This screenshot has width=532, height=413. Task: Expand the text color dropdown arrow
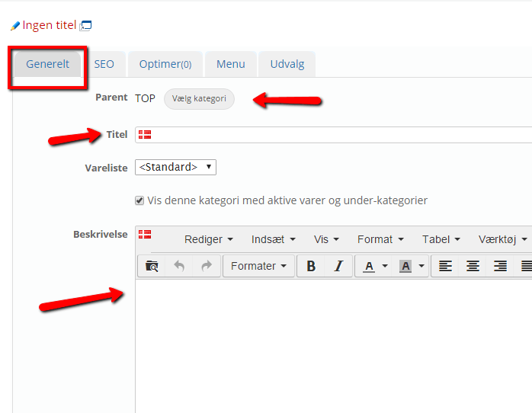(385, 266)
